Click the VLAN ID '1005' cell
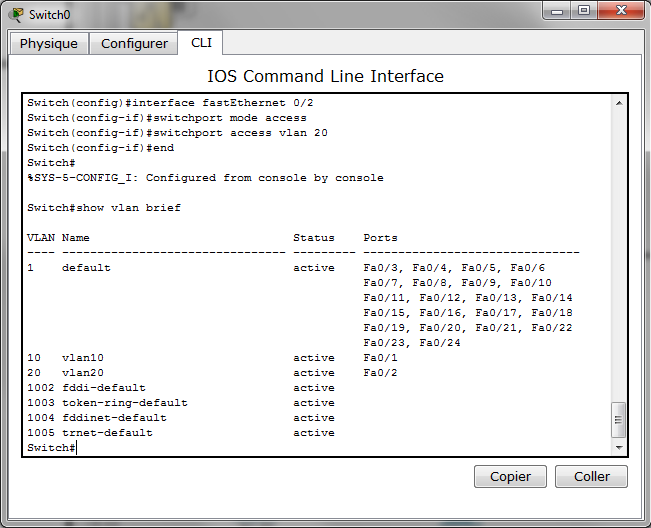The image size is (651, 528). coord(41,433)
